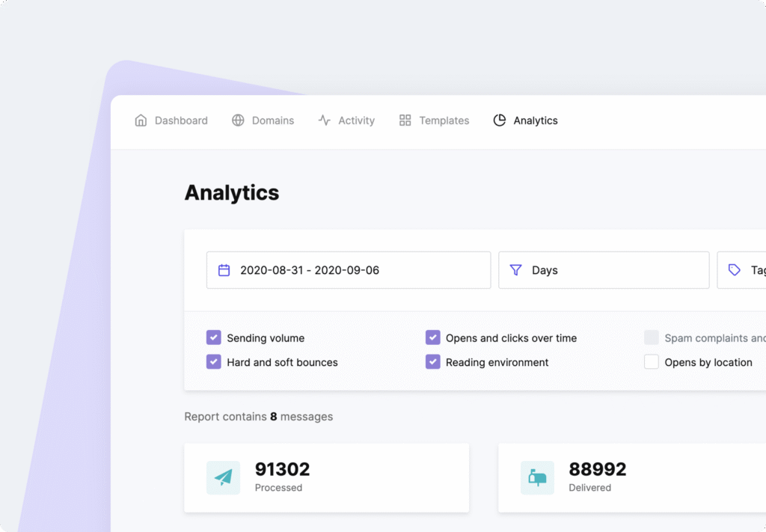This screenshot has width=766, height=532.
Task: Click the calendar icon in date field
Action: pyautogui.click(x=224, y=270)
